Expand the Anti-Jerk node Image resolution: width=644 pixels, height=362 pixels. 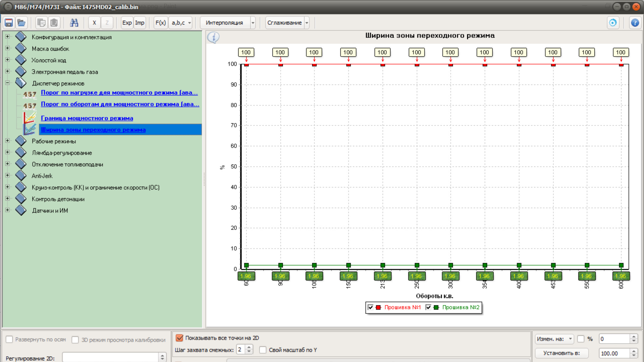(x=7, y=175)
